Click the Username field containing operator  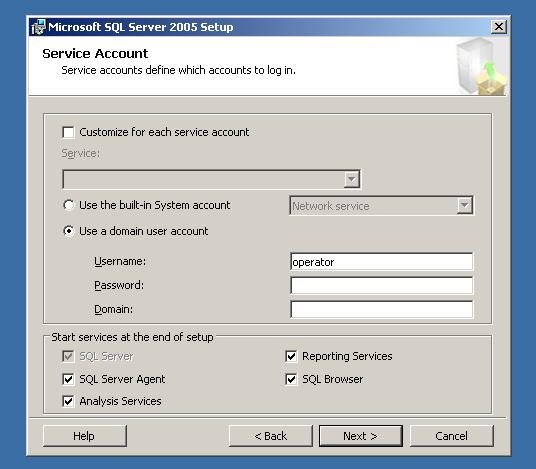coord(381,262)
